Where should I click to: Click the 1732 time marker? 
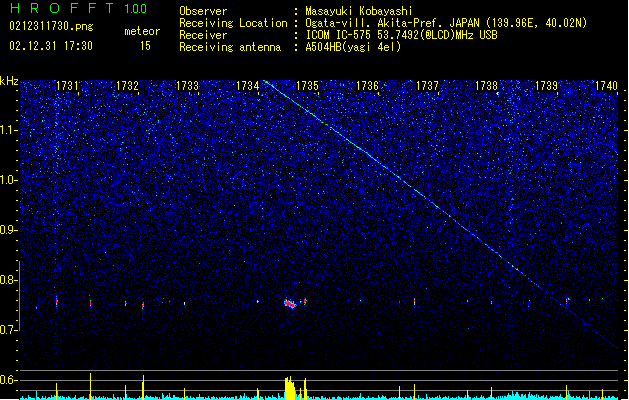127,86
